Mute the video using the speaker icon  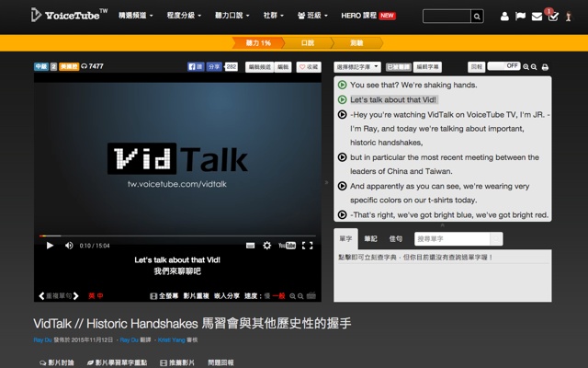tap(69, 246)
